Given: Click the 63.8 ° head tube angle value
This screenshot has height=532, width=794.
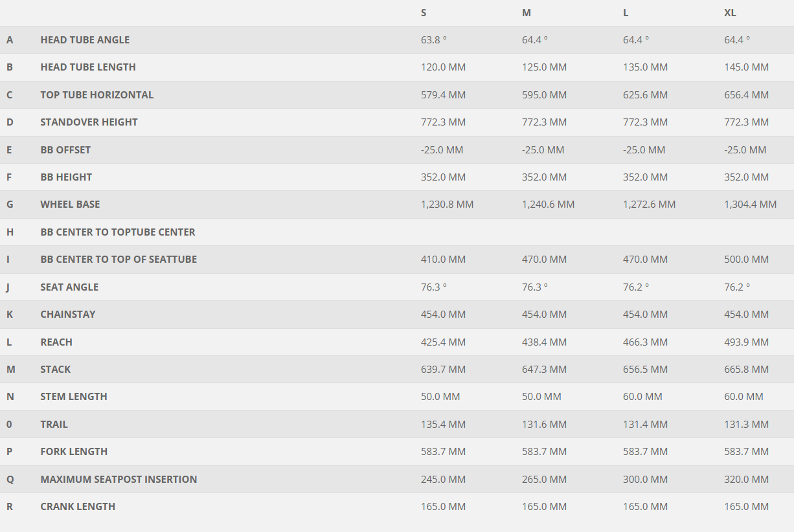Looking at the screenshot, I should tap(434, 40).
